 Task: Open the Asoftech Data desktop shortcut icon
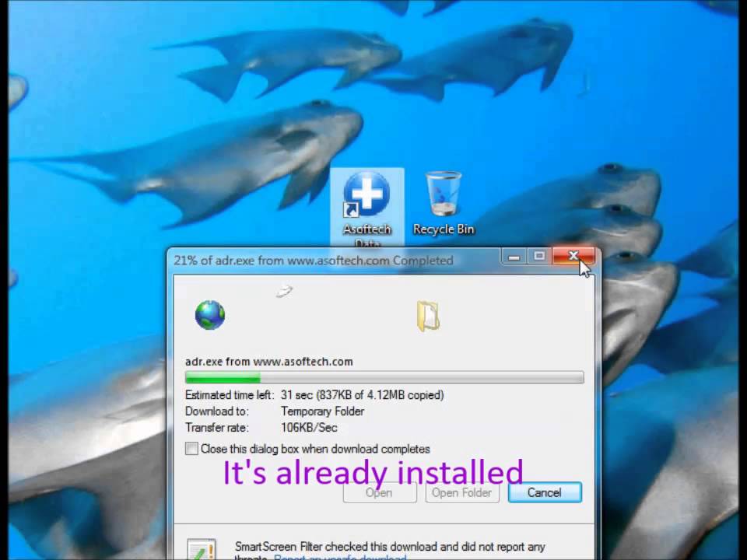(x=366, y=208)
